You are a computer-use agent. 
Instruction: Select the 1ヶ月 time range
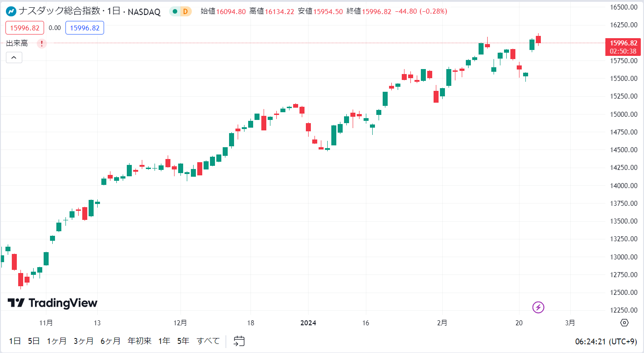57,341
